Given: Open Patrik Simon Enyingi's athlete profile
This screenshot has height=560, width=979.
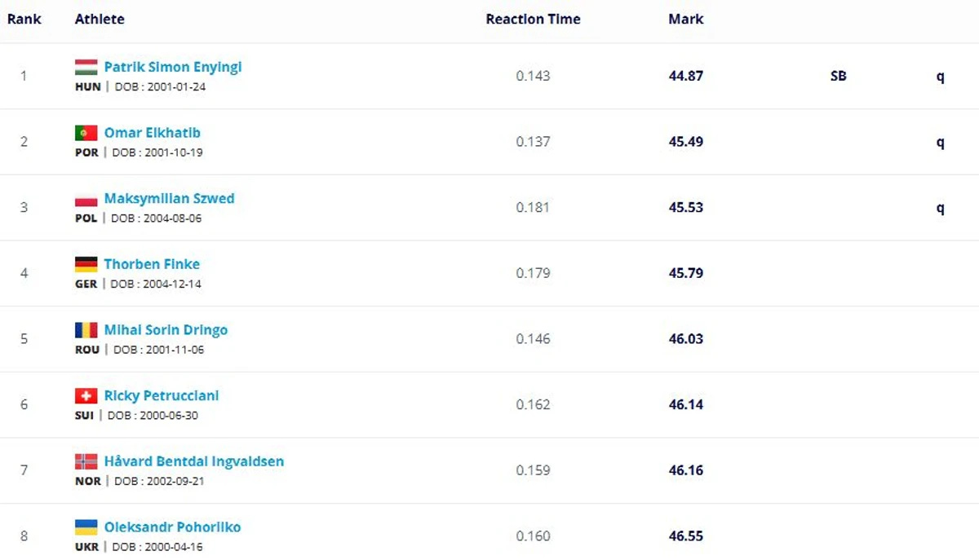Looking at the screenshot, I should pyautogui.click(x=173, y=67).
